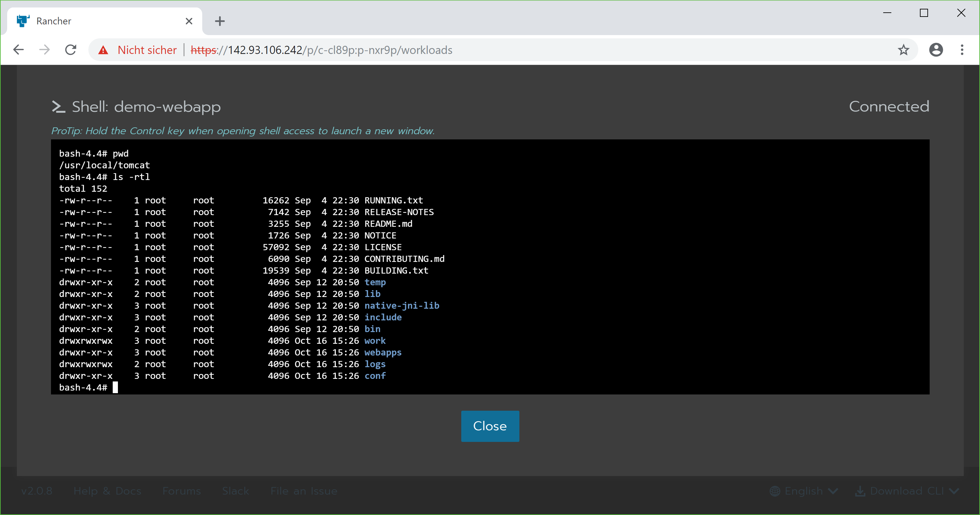Click the Close button in shell dialog
980x515 pixels.
[490, 426]
